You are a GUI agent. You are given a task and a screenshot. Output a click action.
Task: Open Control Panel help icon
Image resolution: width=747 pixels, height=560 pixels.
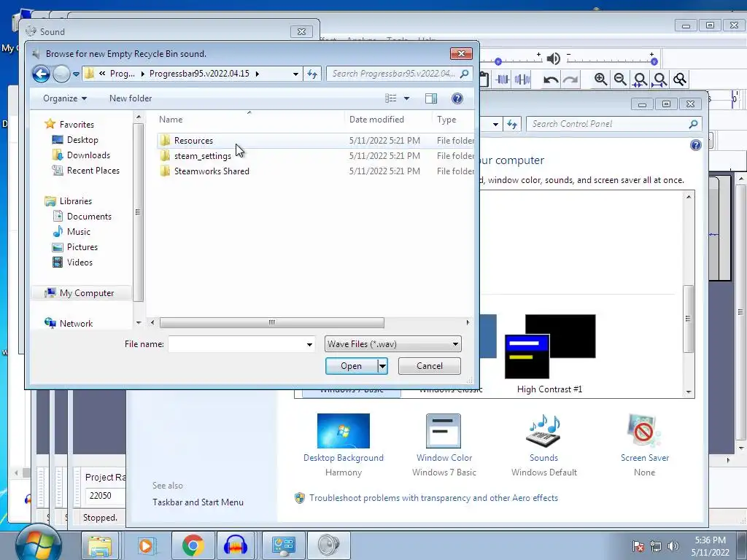695,145
